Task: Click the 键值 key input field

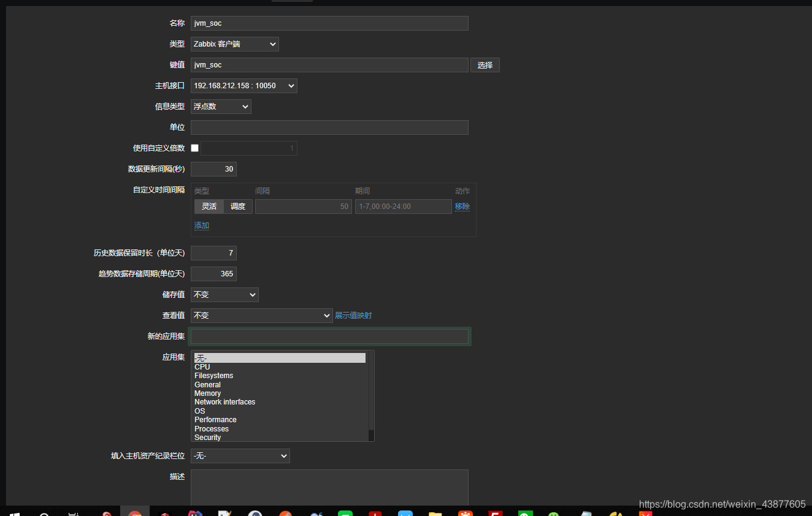Action: coord(329,65)
